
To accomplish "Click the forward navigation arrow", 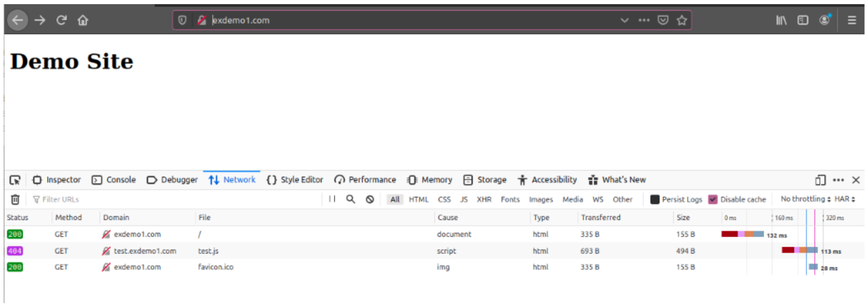I will point(40,20).
